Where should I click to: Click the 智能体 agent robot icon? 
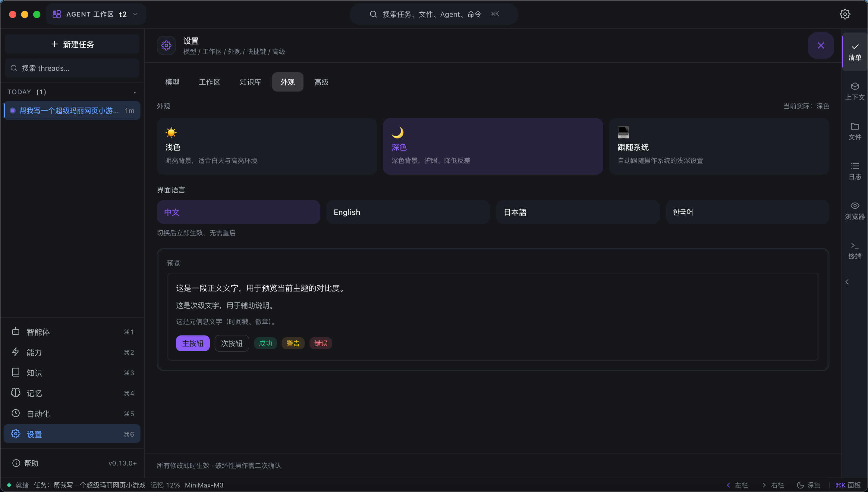(x=16, y=332)
